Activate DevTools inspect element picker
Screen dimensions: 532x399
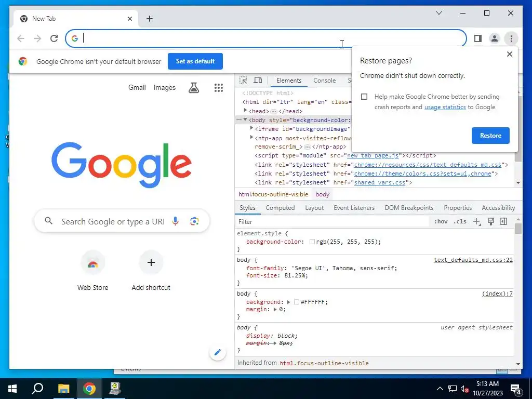[x=243, y=81]
